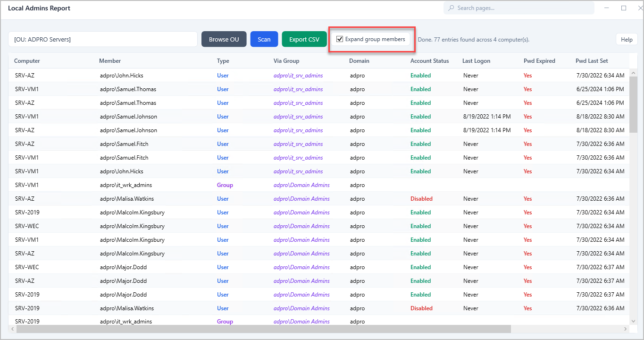
Task: Sort by the Computer column header
Action: pos(27,61)
